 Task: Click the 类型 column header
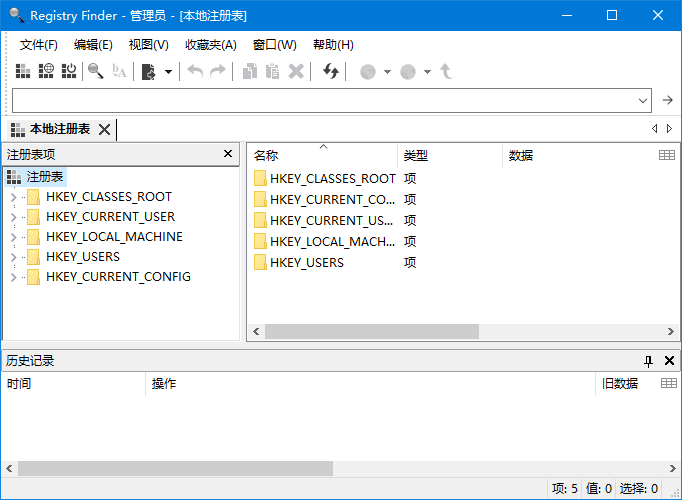pyautogui.click(x=450, y=155)
